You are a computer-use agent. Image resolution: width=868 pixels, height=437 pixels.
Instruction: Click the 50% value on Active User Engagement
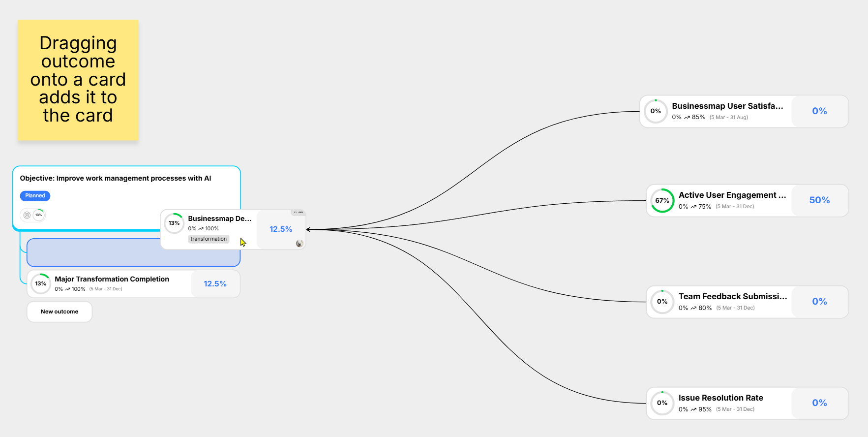coord(819,200)
